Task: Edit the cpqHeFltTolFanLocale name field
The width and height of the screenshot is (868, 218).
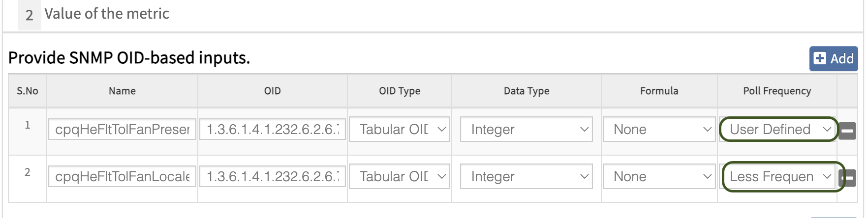Action: tap(122, 177)
